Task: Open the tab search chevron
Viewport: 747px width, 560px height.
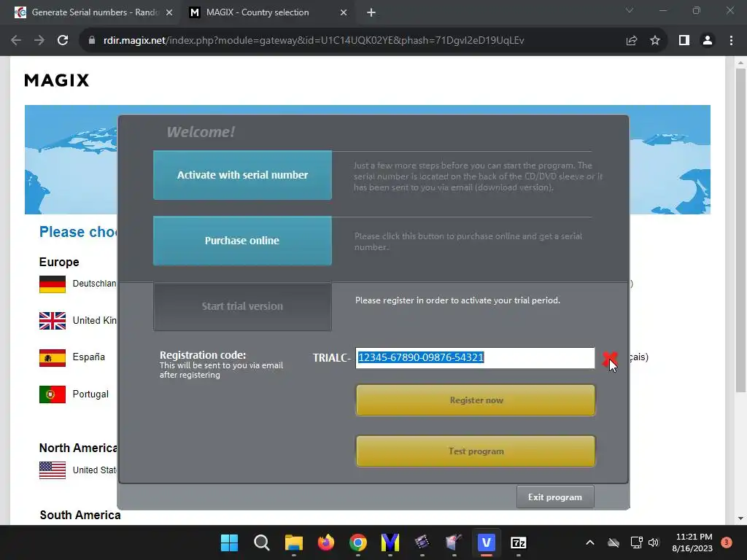Action: 630,10
